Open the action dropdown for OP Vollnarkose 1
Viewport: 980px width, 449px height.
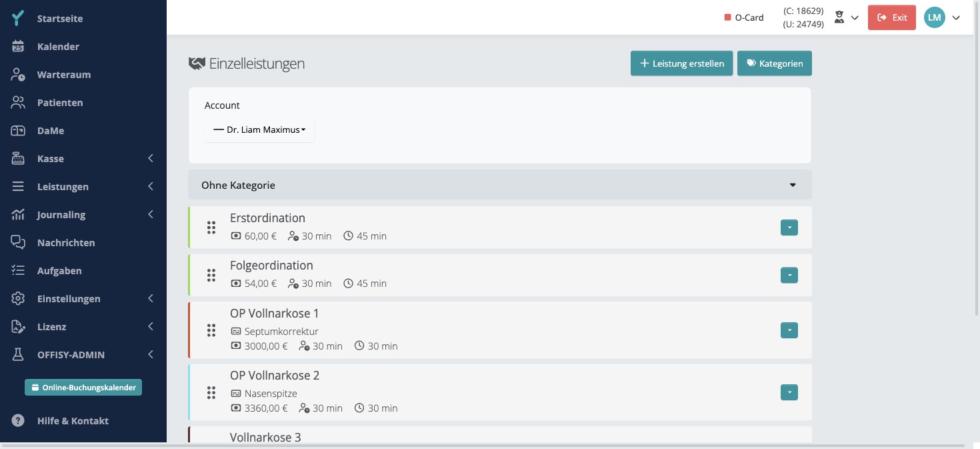[789, 330]
